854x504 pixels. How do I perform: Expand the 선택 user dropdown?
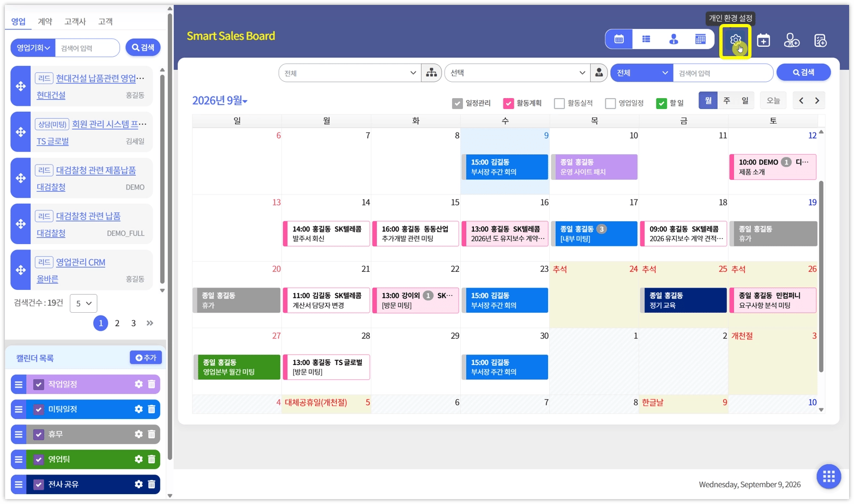518,73
